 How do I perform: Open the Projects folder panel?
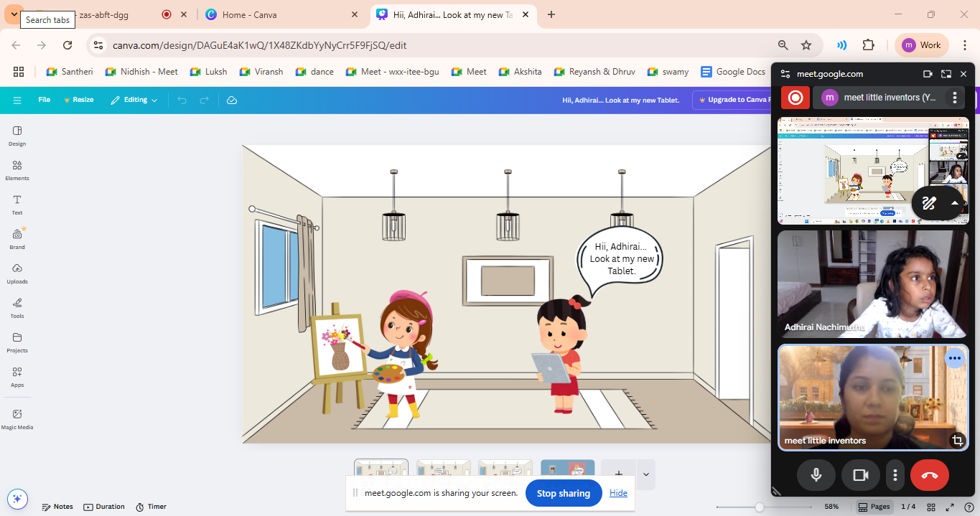[x=17, y=342]
